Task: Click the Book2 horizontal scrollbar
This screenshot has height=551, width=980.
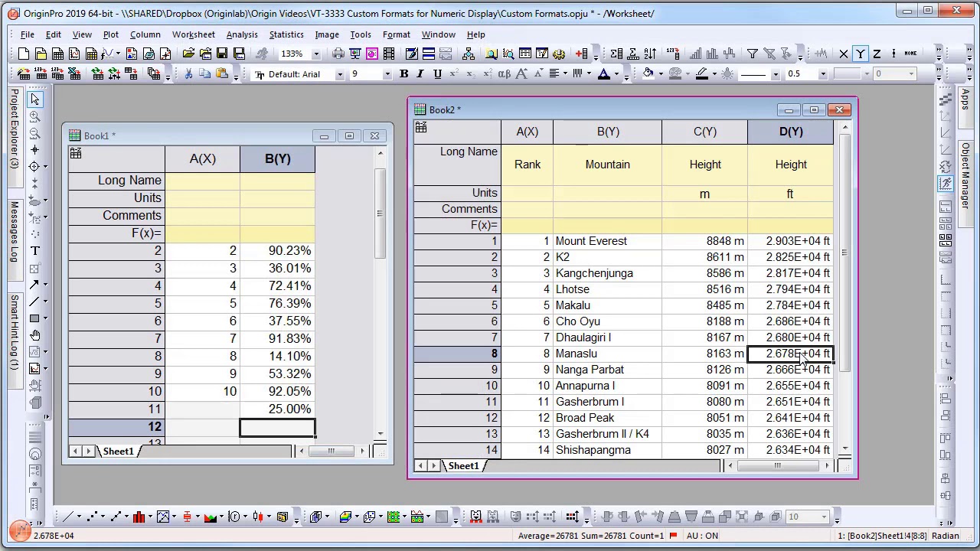Action: [x=777, y=466]
